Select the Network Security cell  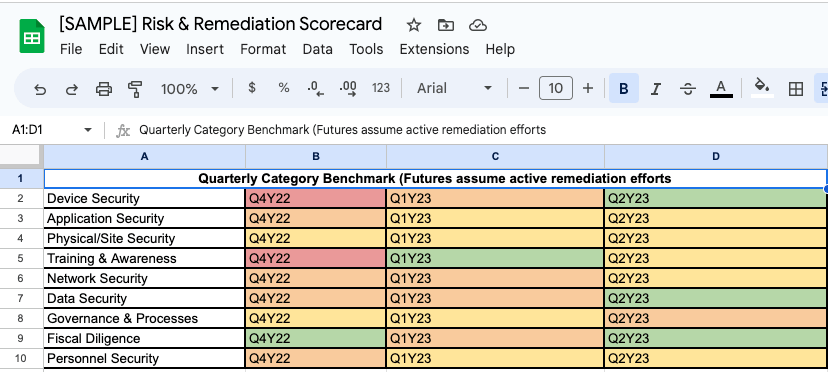pyautogui.click(x=145, y=278)
